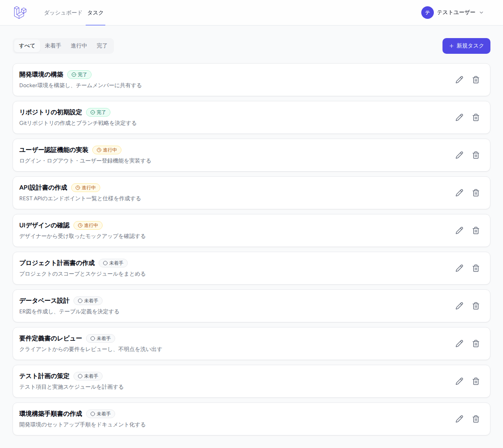The image size is (503, 448).
Task: Delete the 開発環境の構築 task
Action: [x=476, y=80]
